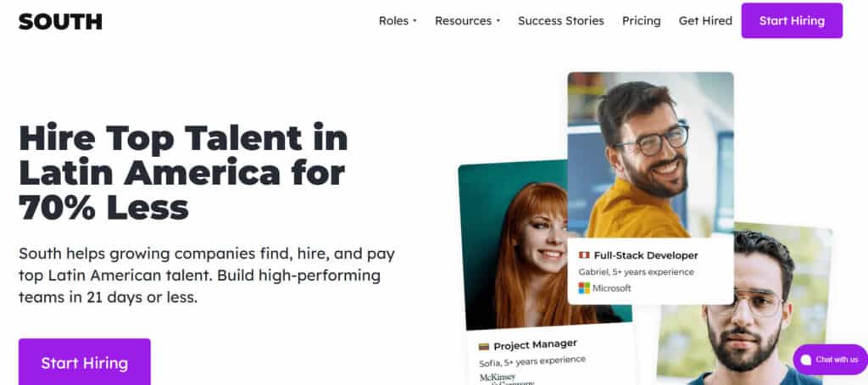Open the Pricing page
This screenshot has width=868, height=385.
[x=641, y=21]
